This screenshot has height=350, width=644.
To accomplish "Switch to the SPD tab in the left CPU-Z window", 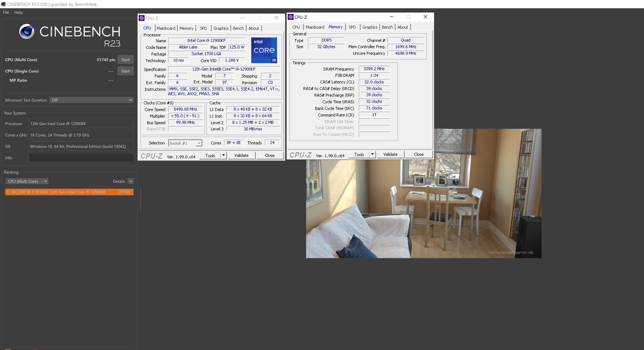I will (x=203, y=28).
